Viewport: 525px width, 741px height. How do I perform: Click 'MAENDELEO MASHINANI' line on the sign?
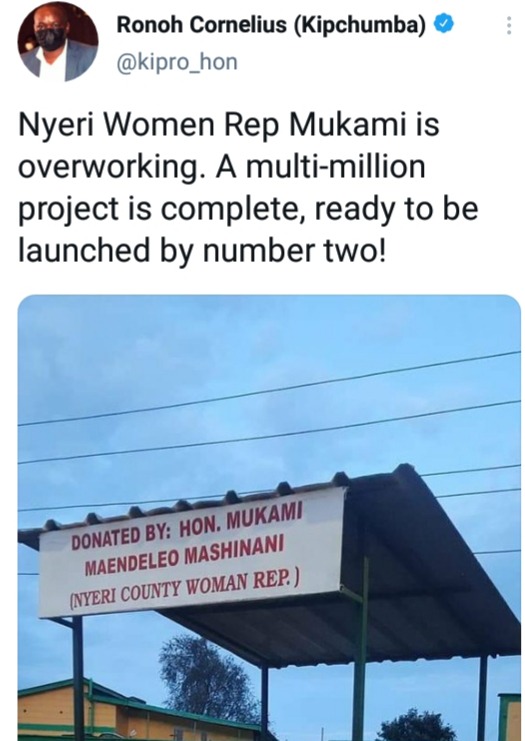click(185, 556)
